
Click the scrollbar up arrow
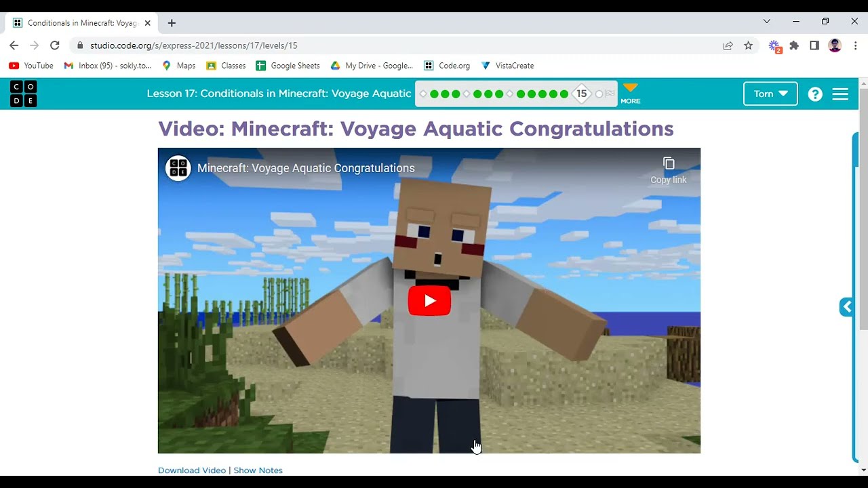pyautogui.click(x=863, y=83)
